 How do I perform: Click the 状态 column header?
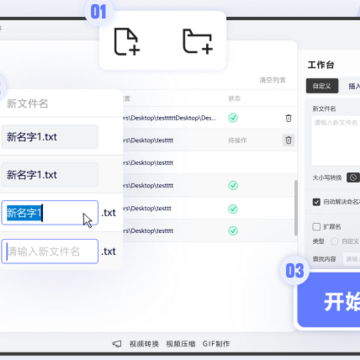[234, 98]
